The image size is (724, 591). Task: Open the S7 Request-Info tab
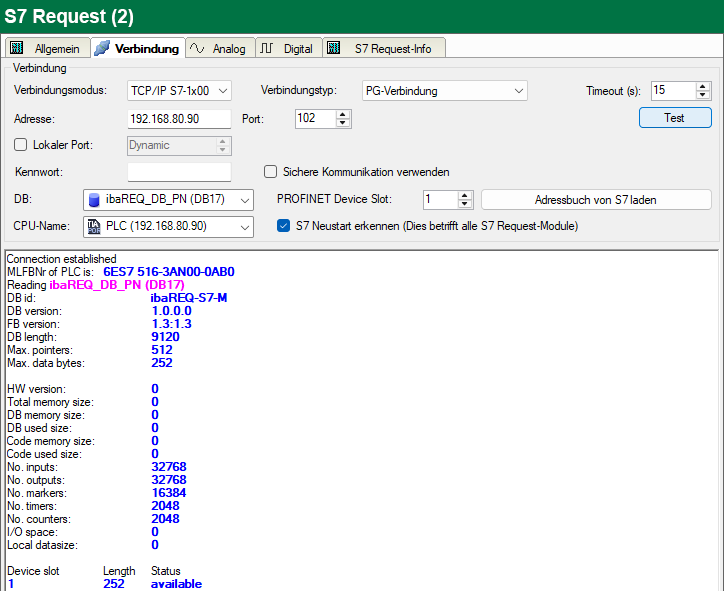[392, 48]
